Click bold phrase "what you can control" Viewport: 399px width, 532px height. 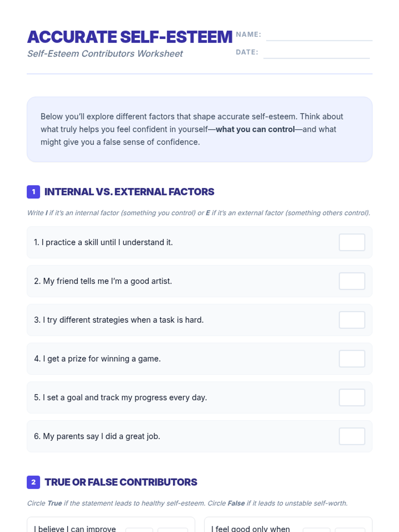[255, 129]
